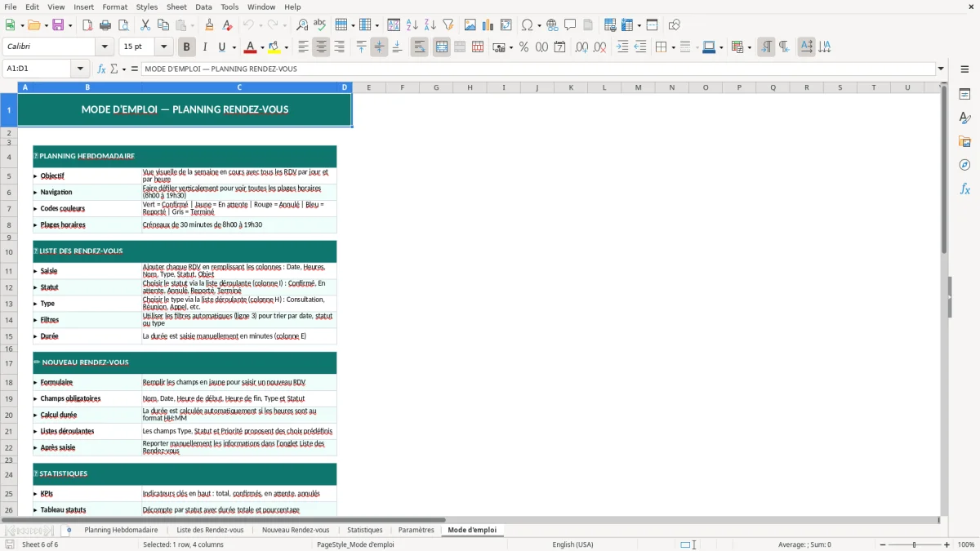
Task: Open the Data menu
Action: (x=204, y=7)
